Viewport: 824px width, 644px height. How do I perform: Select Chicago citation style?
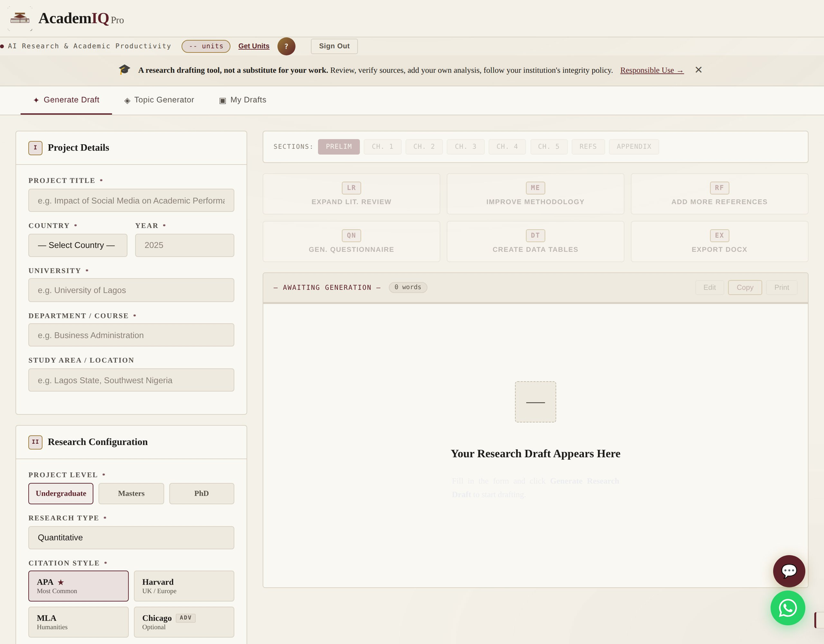pyautogui.click(x=184, y=622)
